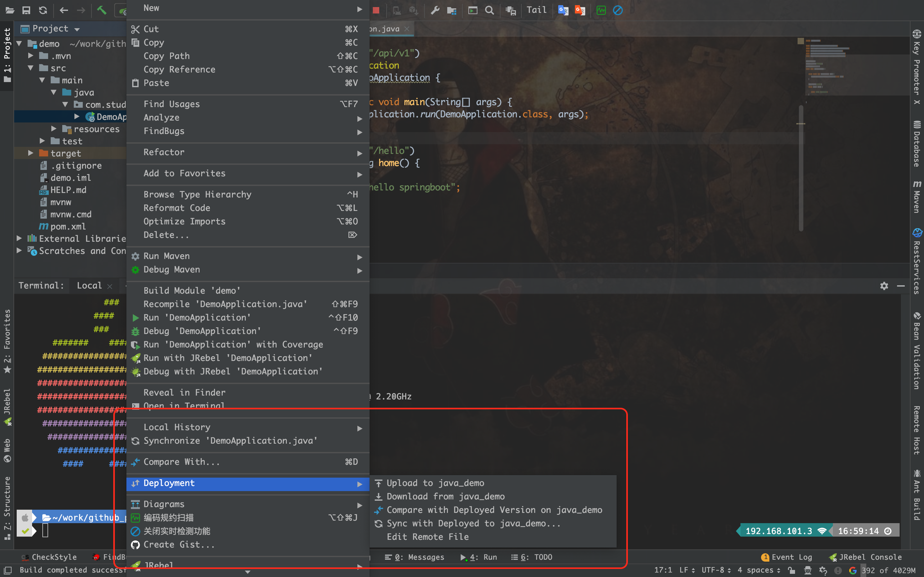Open the Project view dropdown
The width and height of the screenshot is (924, 577).
point(77,29)
